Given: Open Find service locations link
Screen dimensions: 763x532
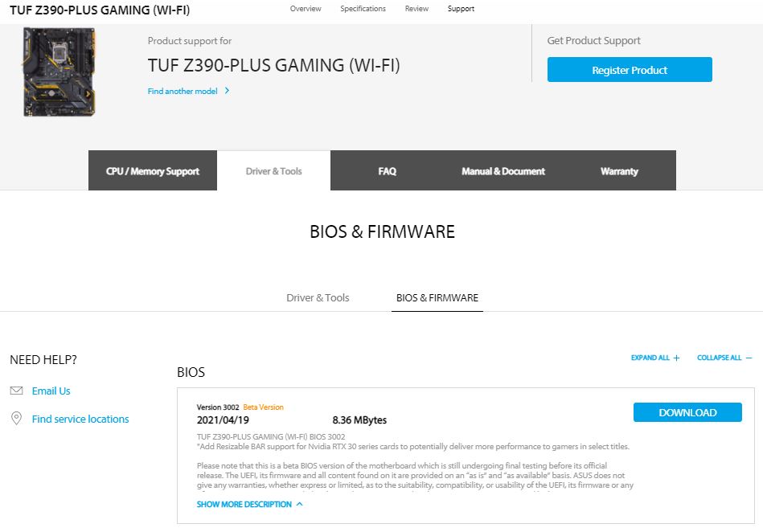Looking at the screenshot, I should point(80,419).
